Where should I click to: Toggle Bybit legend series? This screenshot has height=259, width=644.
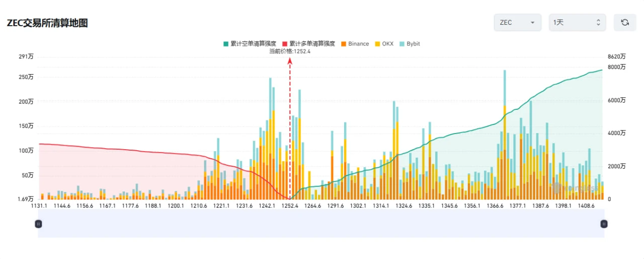pos(410,44)
